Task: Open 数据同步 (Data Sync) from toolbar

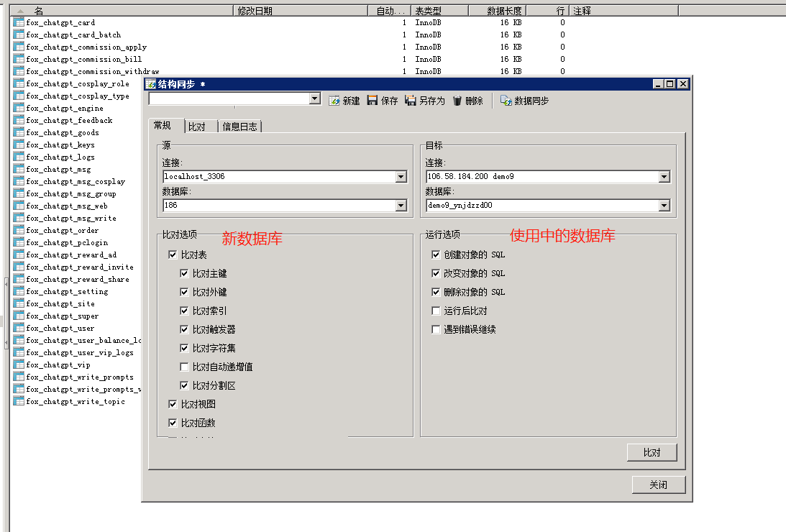Action: pos(506,101)
